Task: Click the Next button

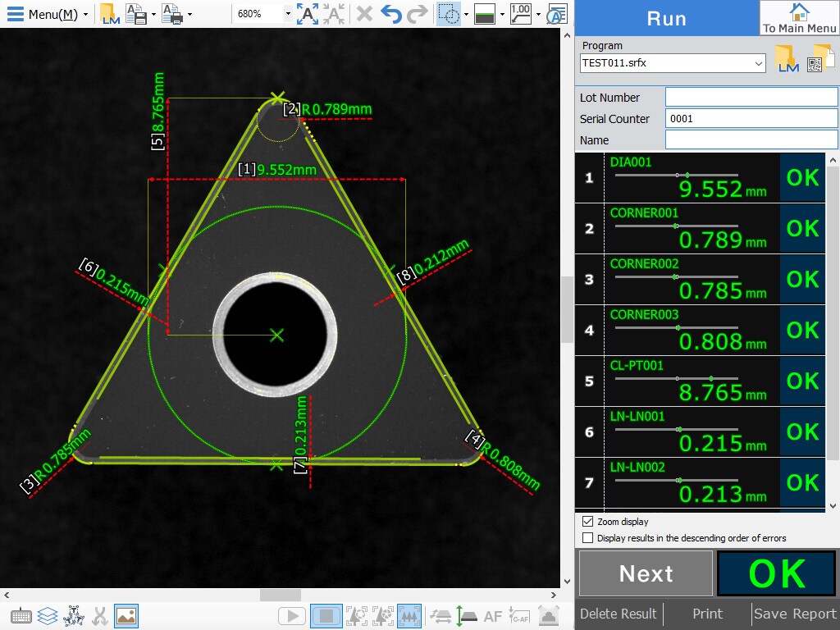Action: (x=646, y=573)
